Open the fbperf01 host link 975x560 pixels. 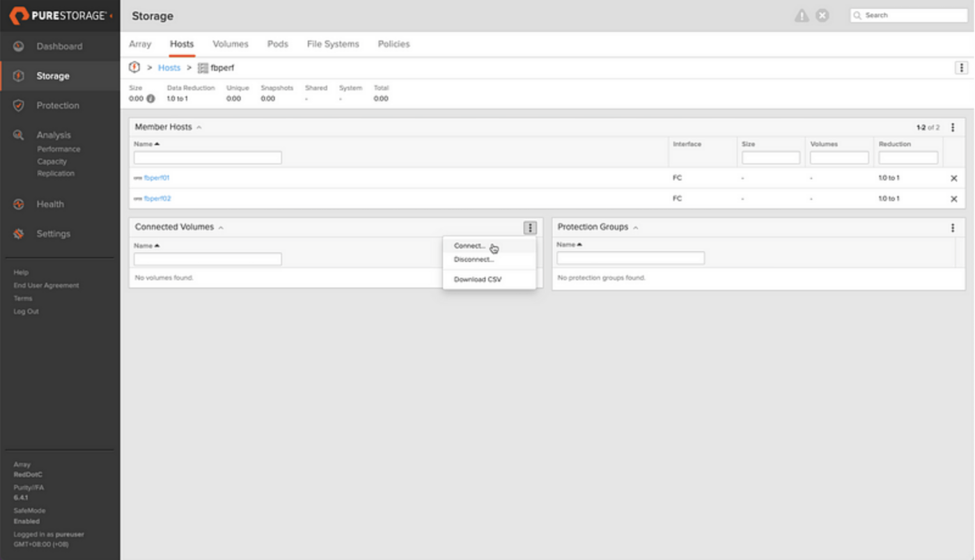click(x=157, y=178)
